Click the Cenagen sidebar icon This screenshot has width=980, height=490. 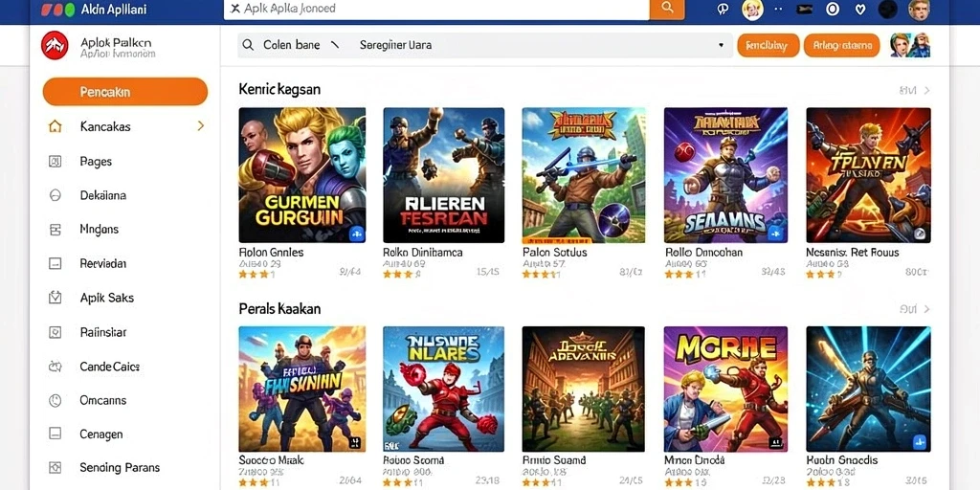(x=55, y=434)
